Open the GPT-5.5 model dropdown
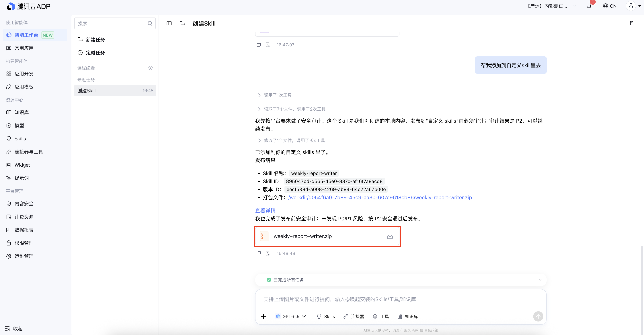Screen dimensions: 644x335 pos(291,316)
